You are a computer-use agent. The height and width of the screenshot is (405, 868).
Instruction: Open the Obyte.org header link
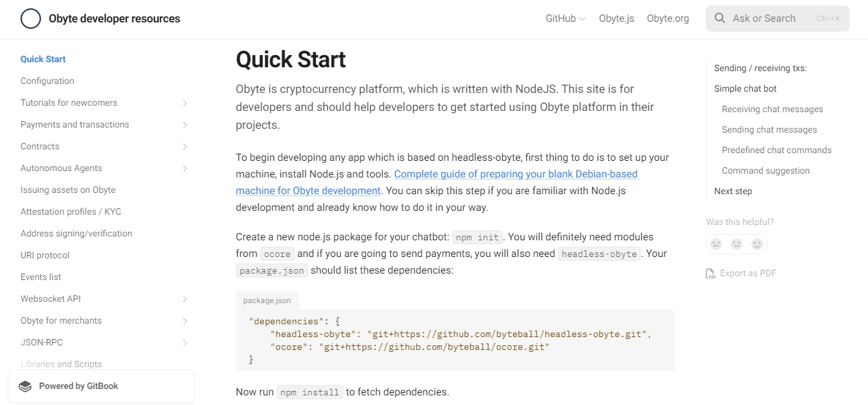(668, 19)
